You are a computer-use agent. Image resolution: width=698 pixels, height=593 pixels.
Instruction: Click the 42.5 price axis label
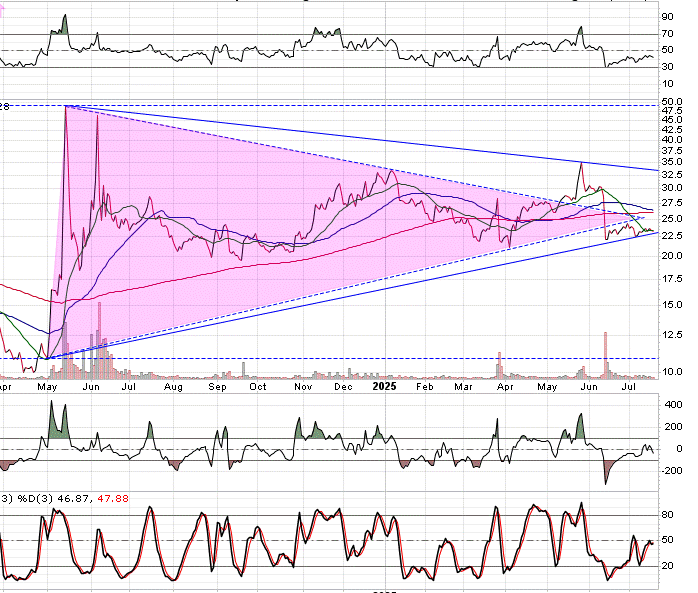[672, 130]
